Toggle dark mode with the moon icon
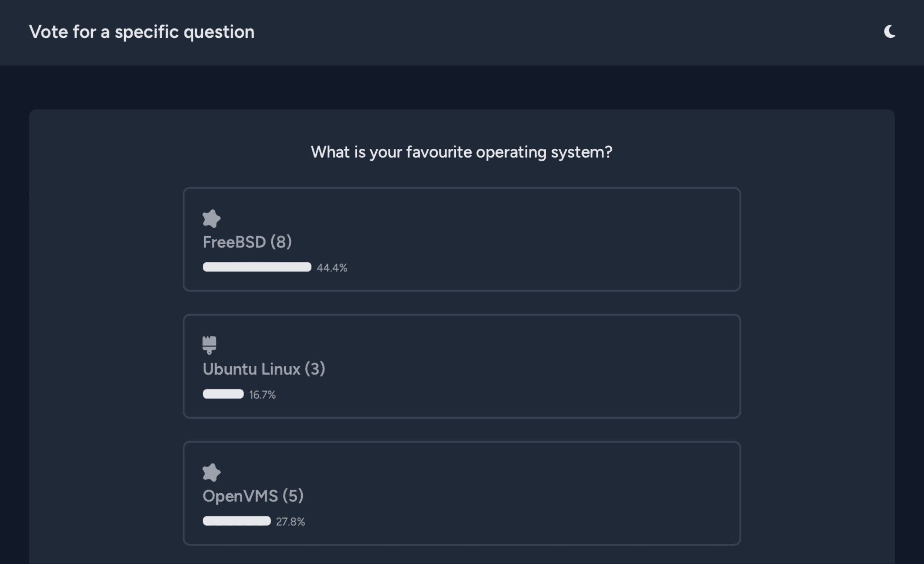The image size is (924, 564). tap(889, 32)
